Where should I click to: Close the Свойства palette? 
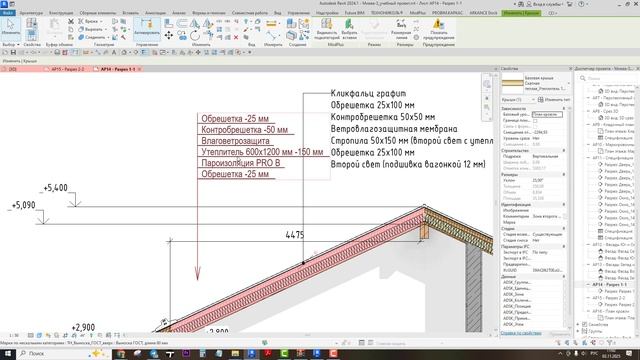[570, 69]
